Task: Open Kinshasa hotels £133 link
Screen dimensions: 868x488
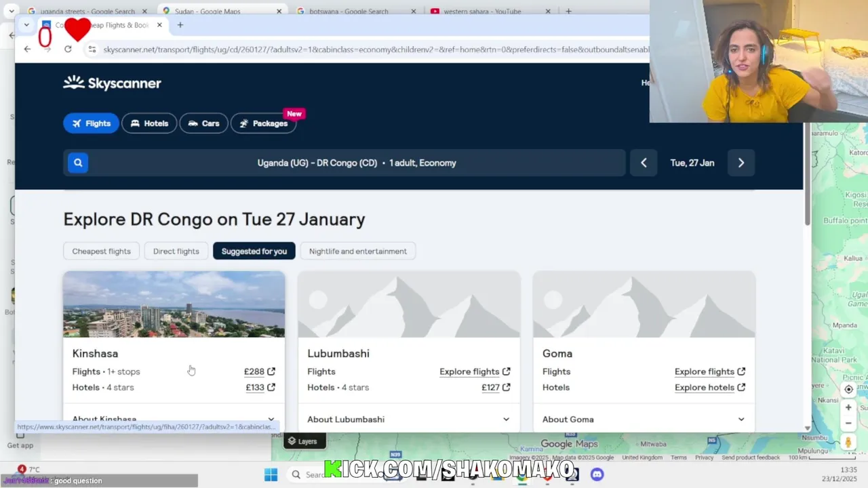Action: coord(260,387)
